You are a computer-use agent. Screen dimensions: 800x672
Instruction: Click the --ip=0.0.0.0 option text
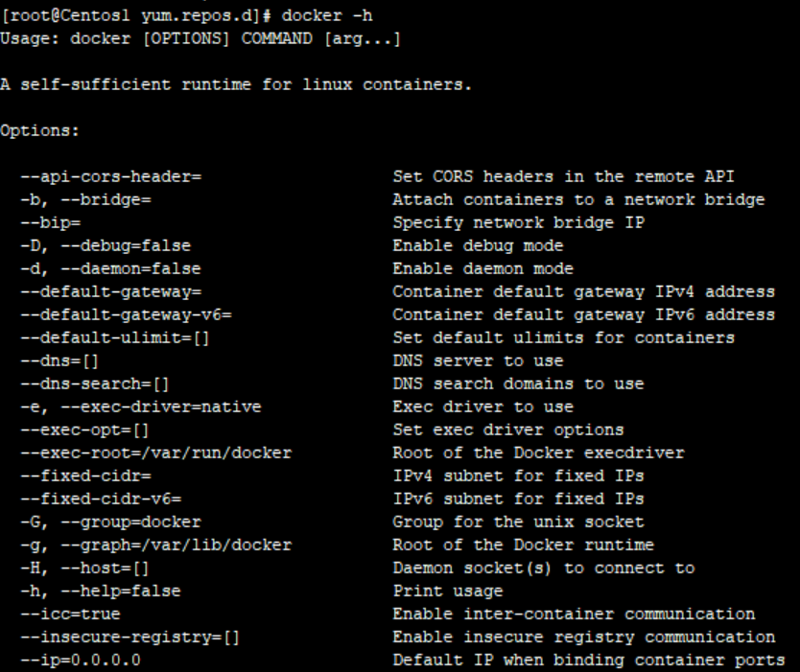(67, 660)
